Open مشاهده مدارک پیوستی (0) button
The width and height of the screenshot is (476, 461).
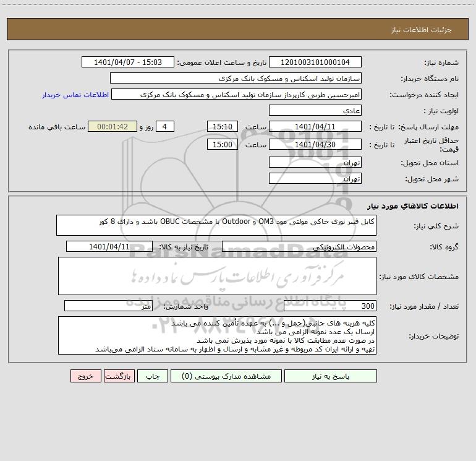(226, 376)
